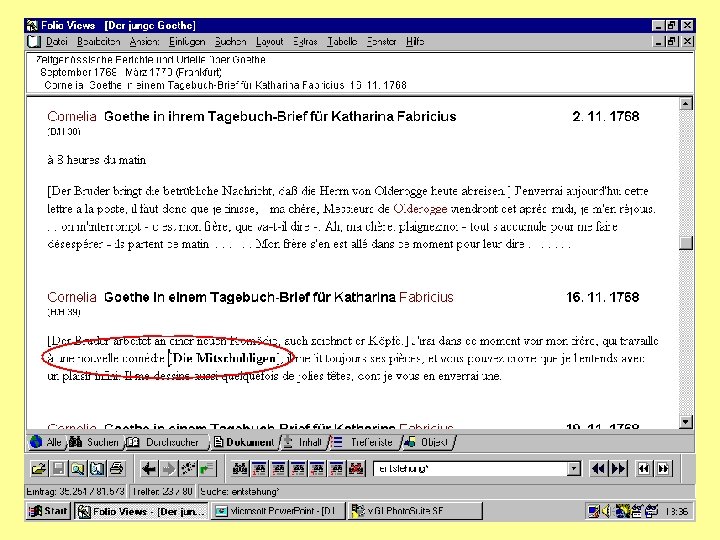The width and height of the screenshot is (720, 540).
Task: Click the query icon just before red binoculars
Action: click(x=337, y=469)
